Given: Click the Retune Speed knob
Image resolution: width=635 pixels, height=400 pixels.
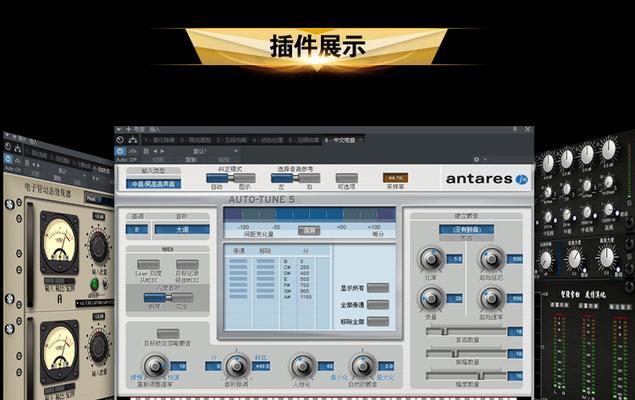Looking at the screenshot, I should tap(155, 366).
